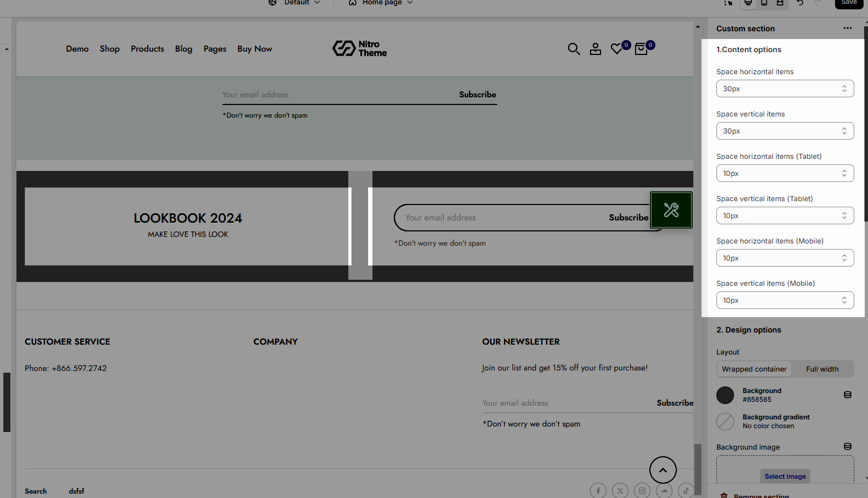Open the Background gradient swatch

pos(725,422)
